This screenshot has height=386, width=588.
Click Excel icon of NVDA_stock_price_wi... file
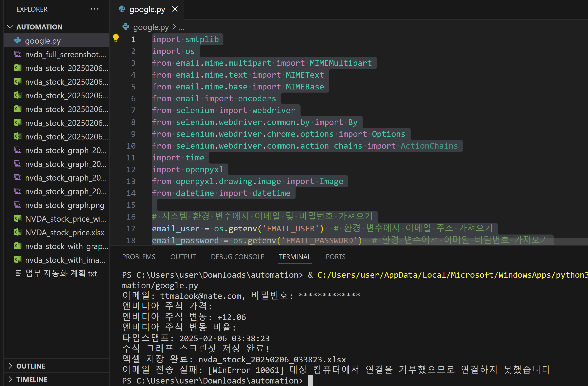click(18, 219)
